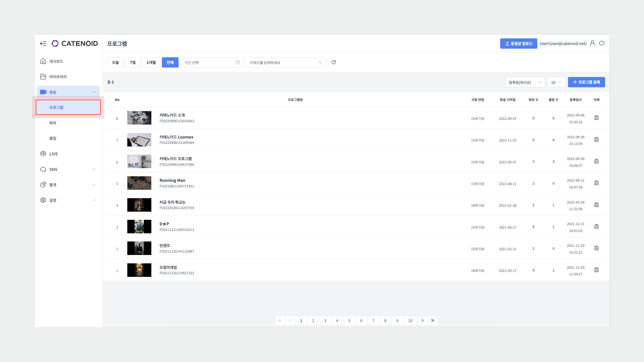
Task: Delete the Running Man program via trash icon
Action: 596,183
